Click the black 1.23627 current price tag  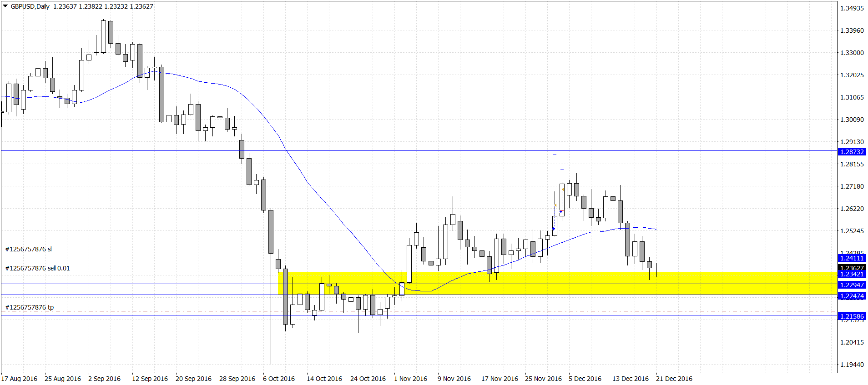[x=852, y=267]
